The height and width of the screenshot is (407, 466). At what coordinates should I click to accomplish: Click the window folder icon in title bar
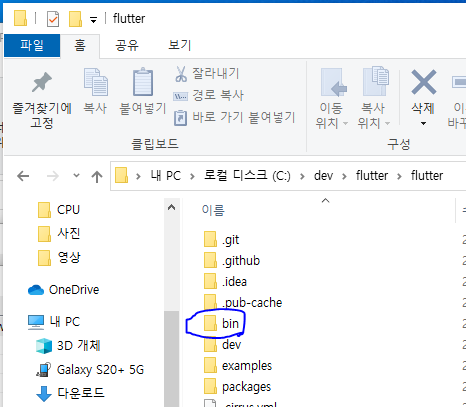click(21, 18)
